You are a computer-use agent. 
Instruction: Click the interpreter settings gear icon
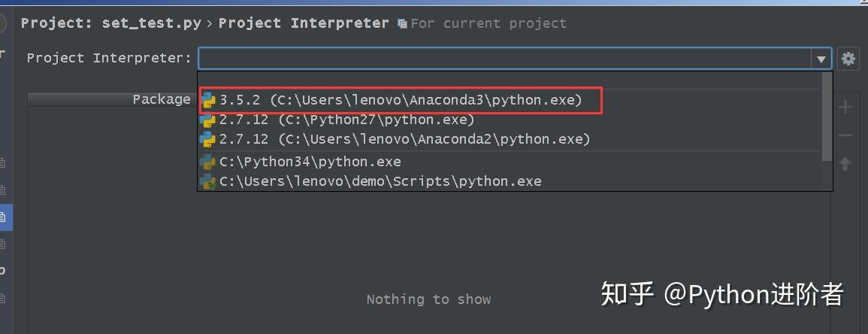[x=848, y=59]
